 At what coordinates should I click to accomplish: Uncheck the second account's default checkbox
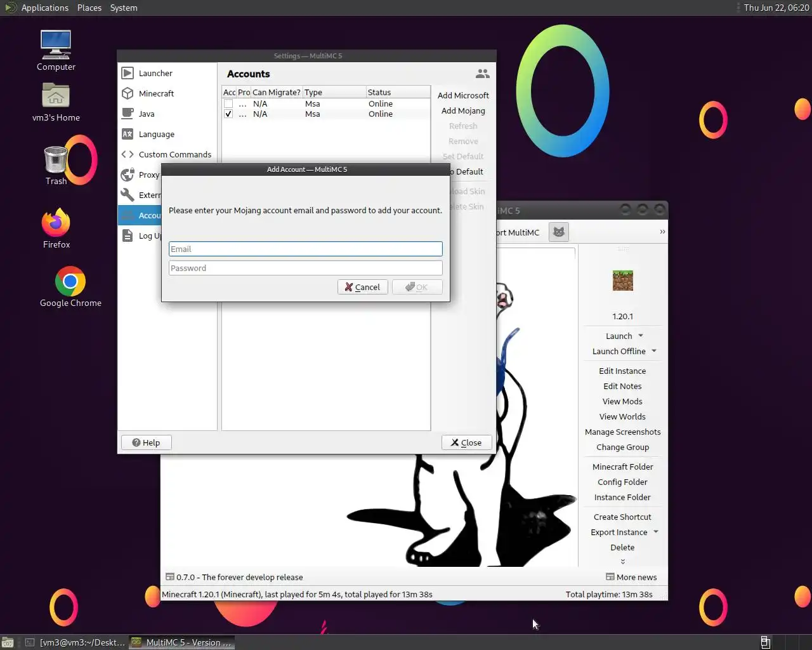tap(228, 114)
